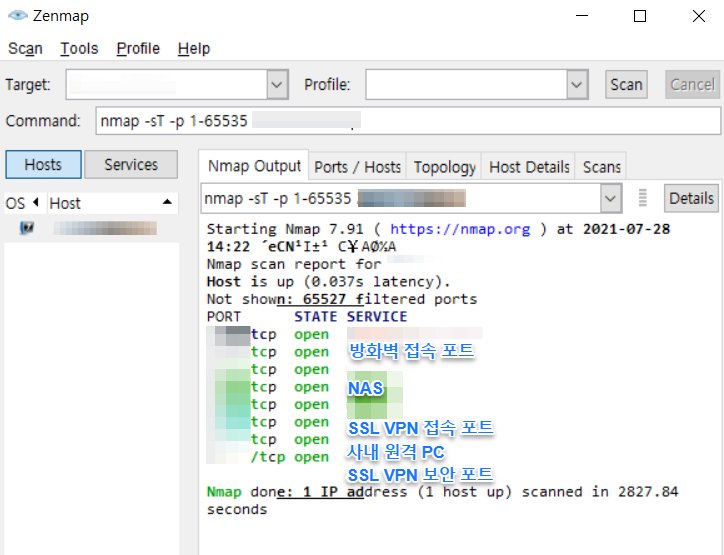Open the Help menu
The width and height of the screenshot is (724, 555).
click(194, 48)
